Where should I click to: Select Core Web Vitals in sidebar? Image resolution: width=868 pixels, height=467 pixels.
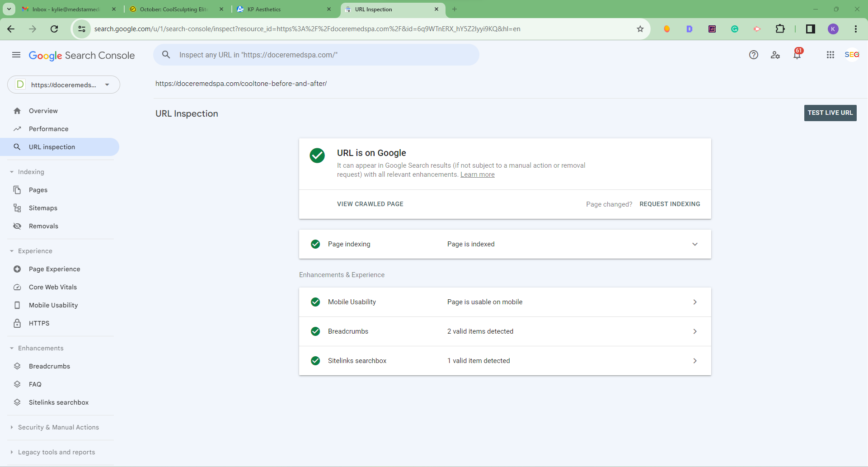coord(53,287)
